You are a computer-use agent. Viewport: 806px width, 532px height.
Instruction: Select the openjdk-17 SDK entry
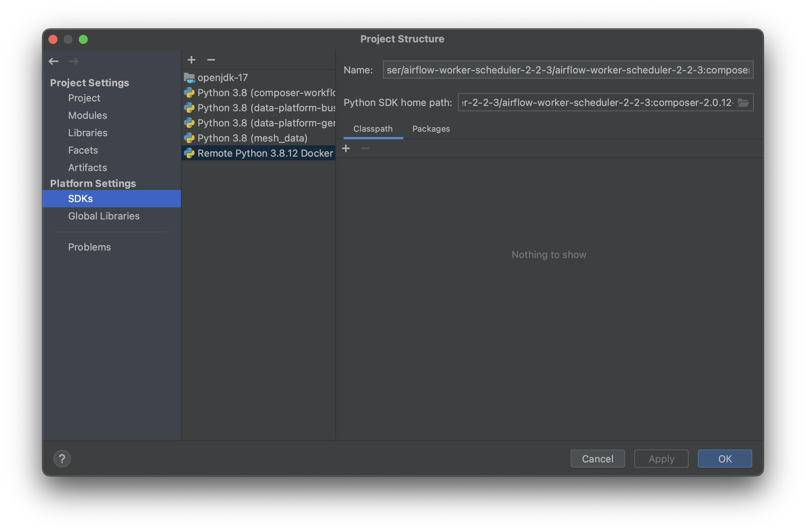[x=223, y=78]
